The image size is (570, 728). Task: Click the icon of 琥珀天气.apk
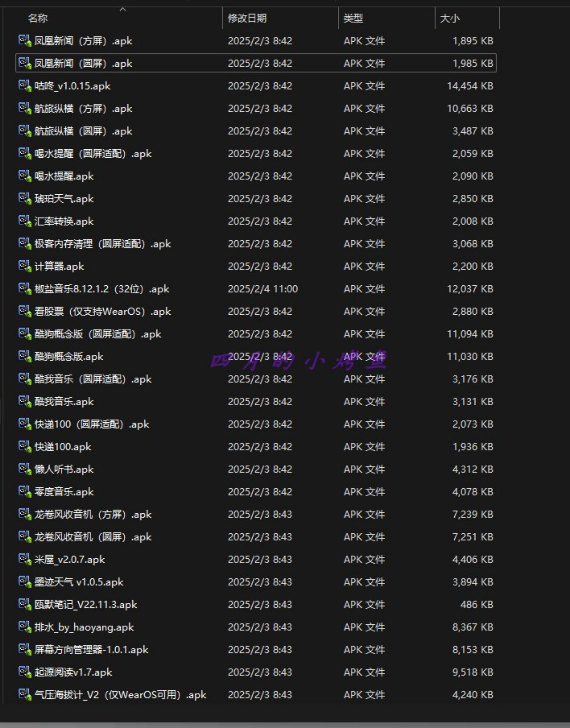[25, 199]
